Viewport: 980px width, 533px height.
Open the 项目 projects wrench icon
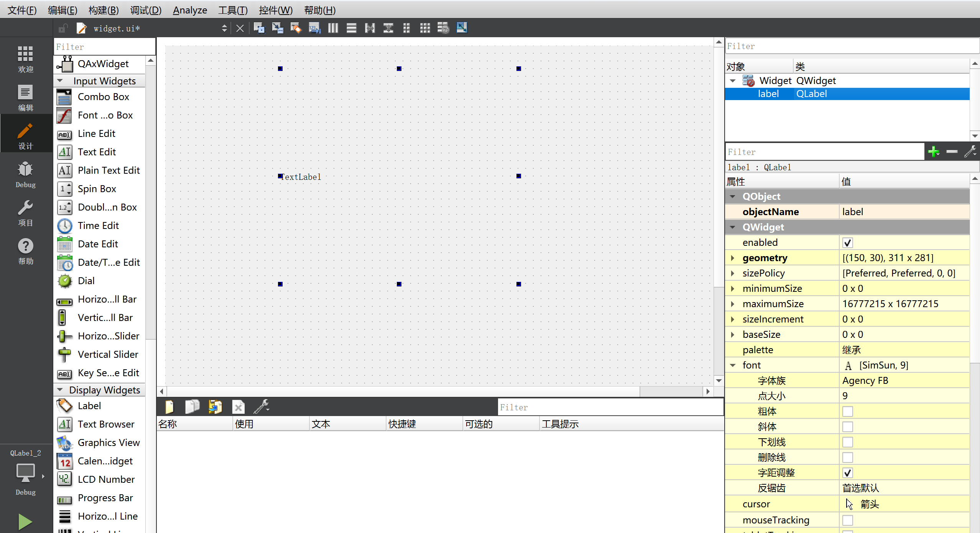[x=25, y=213]
